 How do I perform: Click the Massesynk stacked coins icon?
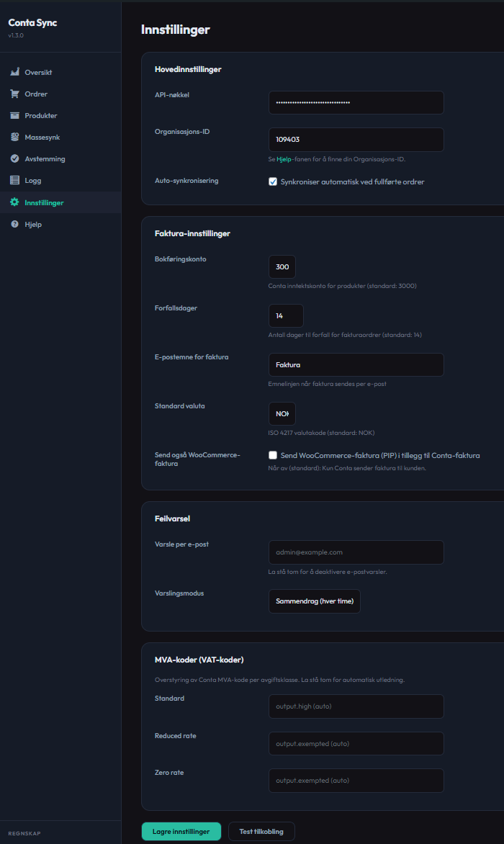[x=14, y=138]
